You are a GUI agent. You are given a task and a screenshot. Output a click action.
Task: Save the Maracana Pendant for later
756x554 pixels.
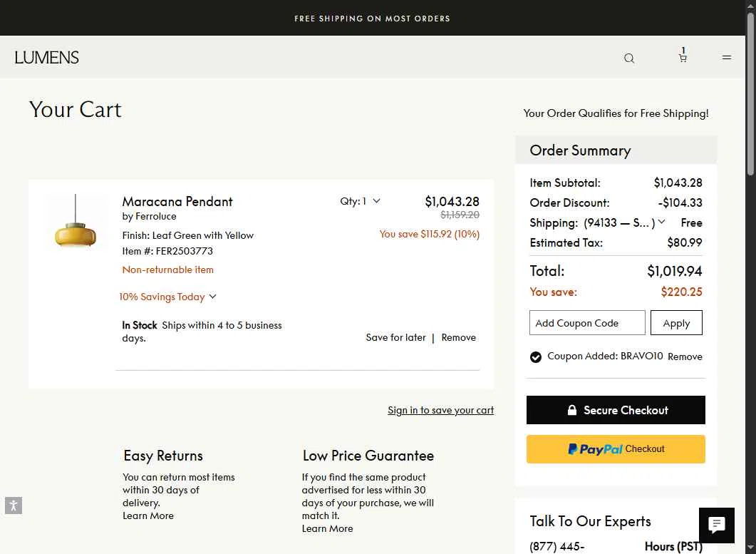point(395,337)
